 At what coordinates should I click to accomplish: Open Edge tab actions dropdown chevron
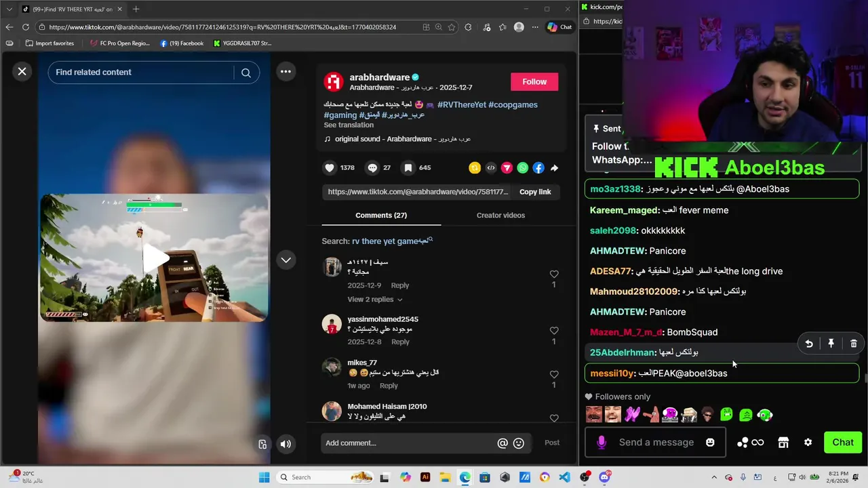coord(9,9)
